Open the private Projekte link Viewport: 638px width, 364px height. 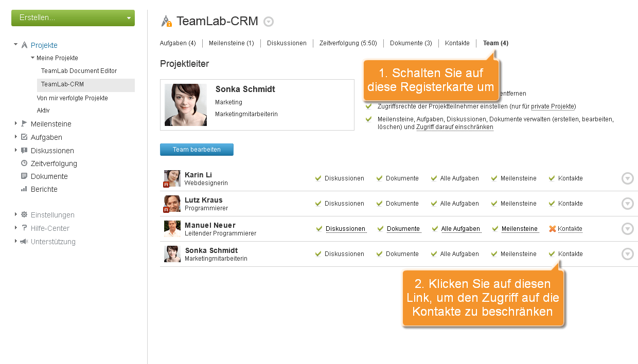pos(553,106)
